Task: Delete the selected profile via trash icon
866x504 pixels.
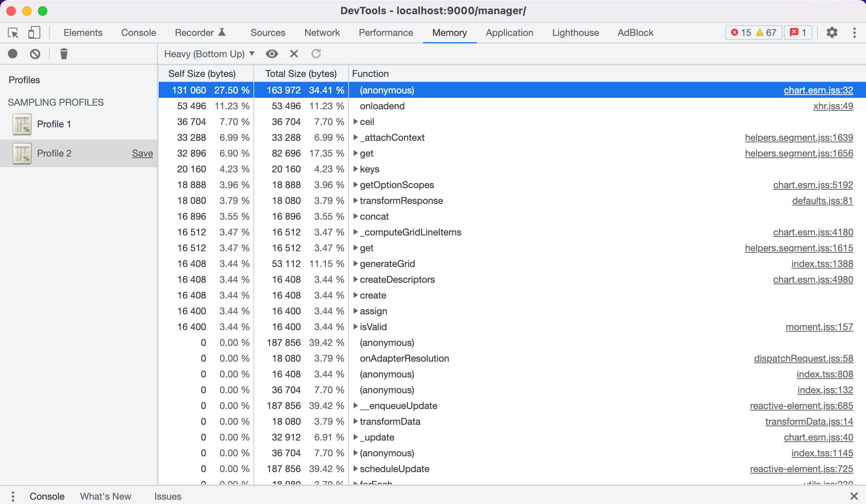Action: pyautogui.click(x=64, y=54)
